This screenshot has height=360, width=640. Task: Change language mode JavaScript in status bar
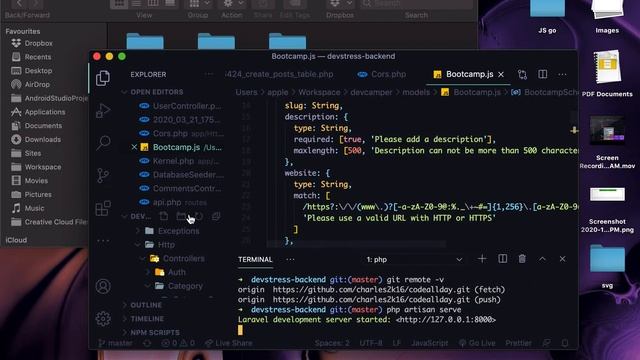[430, 343]
